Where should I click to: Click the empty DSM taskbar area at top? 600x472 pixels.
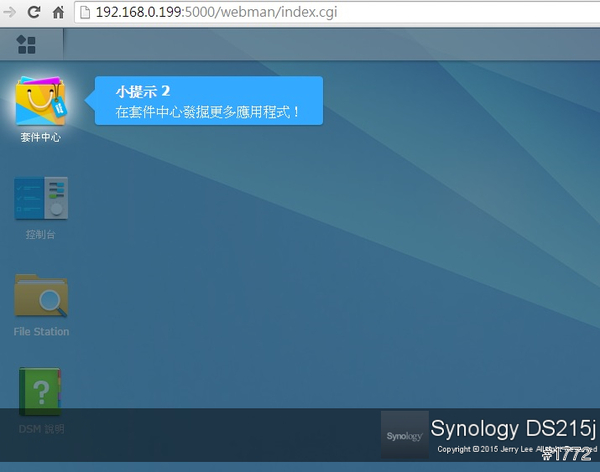(x=330, y=45)
